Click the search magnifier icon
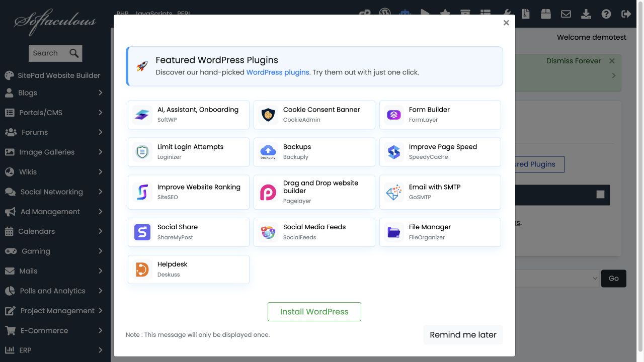 74,53
